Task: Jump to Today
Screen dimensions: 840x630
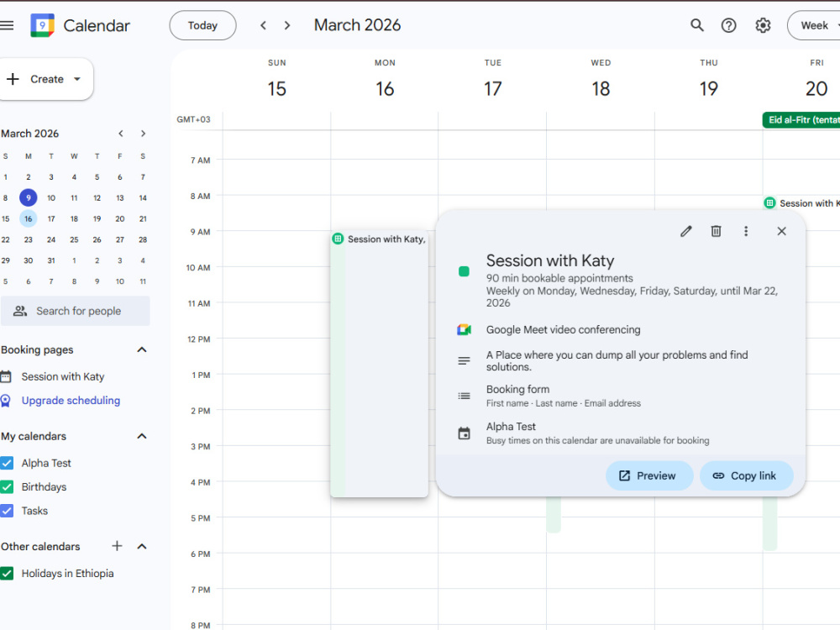Action: click(202, 25)
